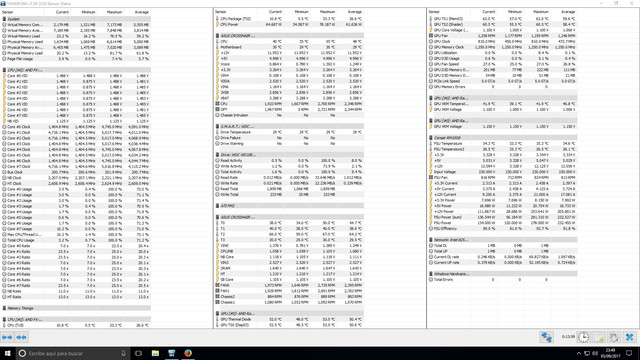Select the GPU Core Voltage row
640x360 pixels.
[x=502, y=30]
